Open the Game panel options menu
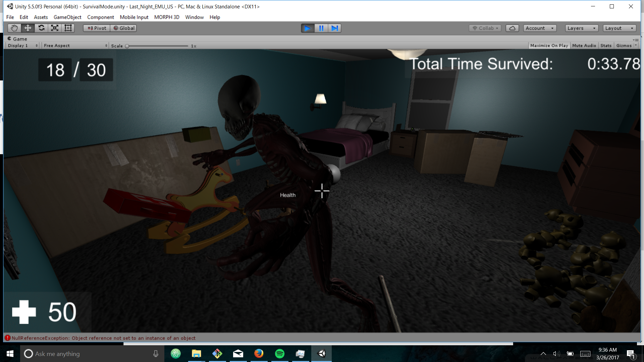Image resolution: width=644 pixels, height=362 pixels. pos(636,40)
